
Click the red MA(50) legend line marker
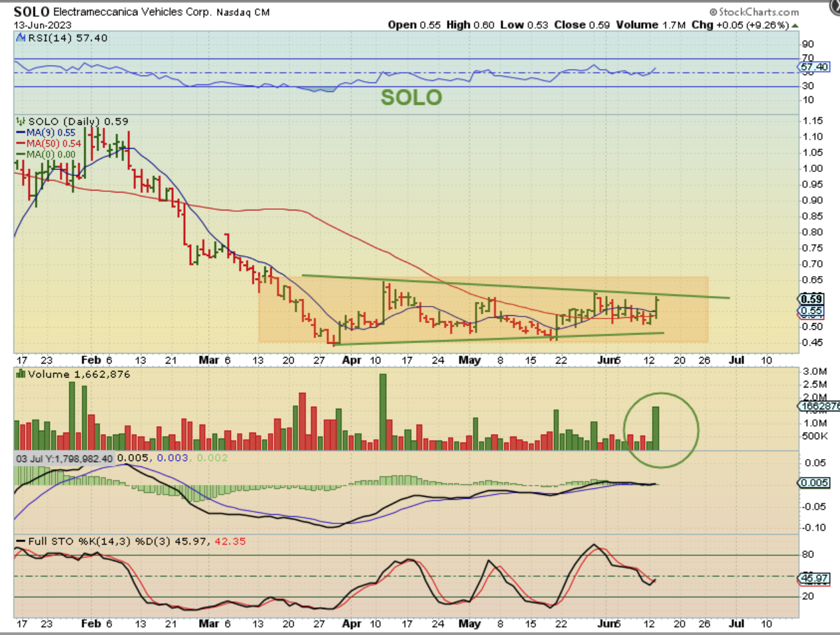(21, 143)
